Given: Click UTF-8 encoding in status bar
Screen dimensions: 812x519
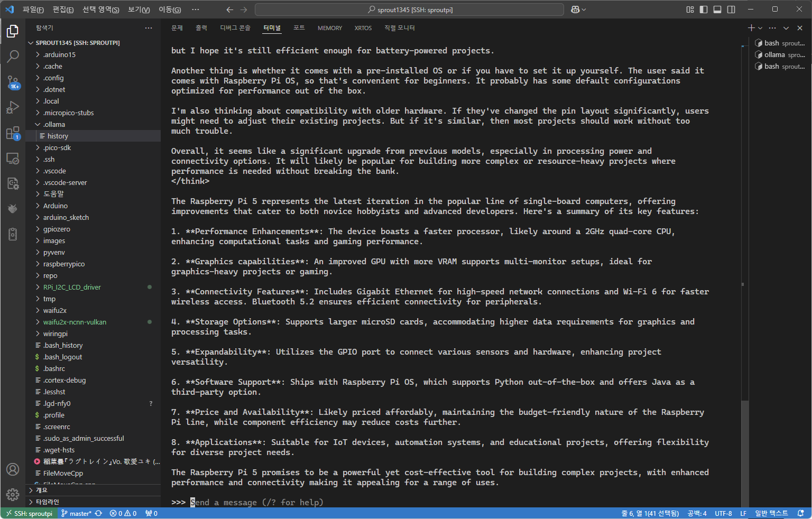Looking at the screenshot, I should point(723,513).
